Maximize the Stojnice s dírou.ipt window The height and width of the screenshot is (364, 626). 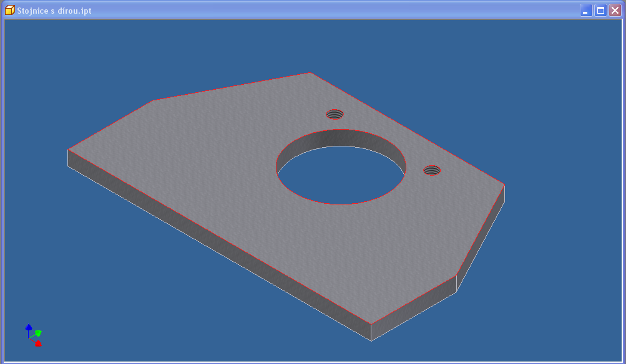(600, 11)
